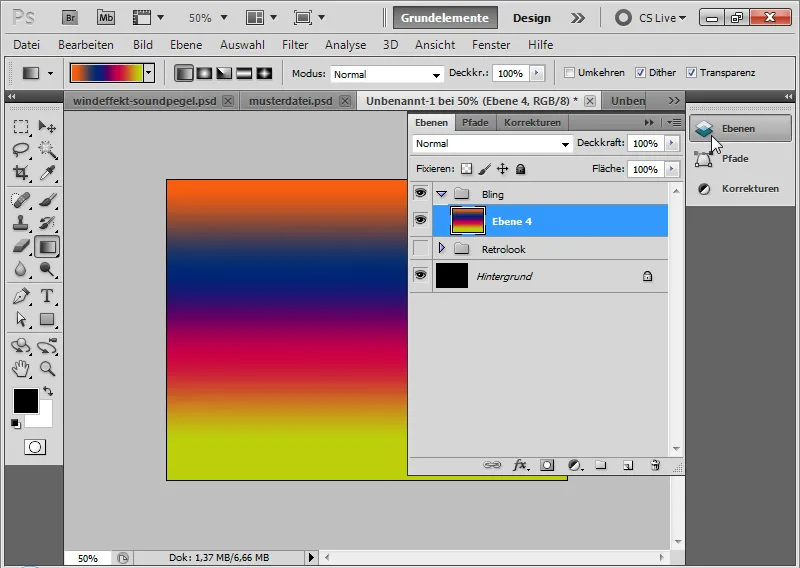Choose the radial gradient style icon
Screen dimensions: 800x568
[203, 74]
